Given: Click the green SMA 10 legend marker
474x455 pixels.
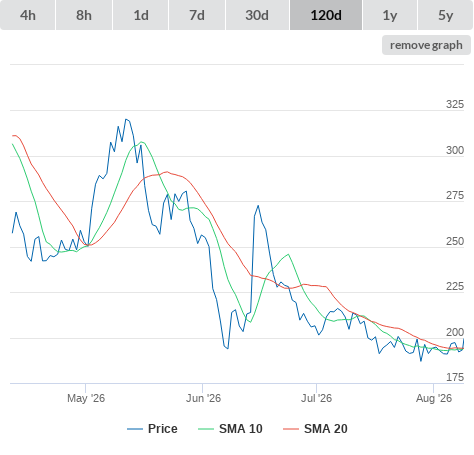Looking at the screenshot, I should tap(206, 429).
